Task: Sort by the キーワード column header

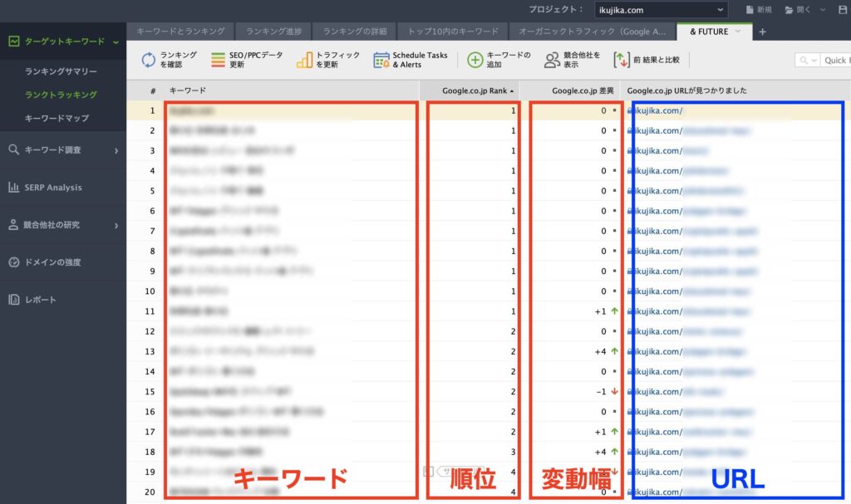Action: [292, 91]
